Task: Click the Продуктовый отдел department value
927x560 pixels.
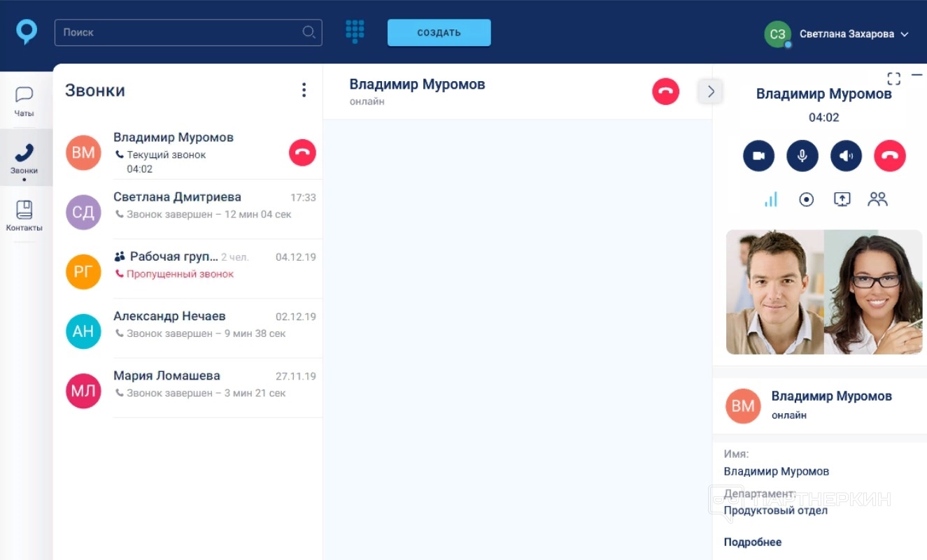Action: point(776,510)
